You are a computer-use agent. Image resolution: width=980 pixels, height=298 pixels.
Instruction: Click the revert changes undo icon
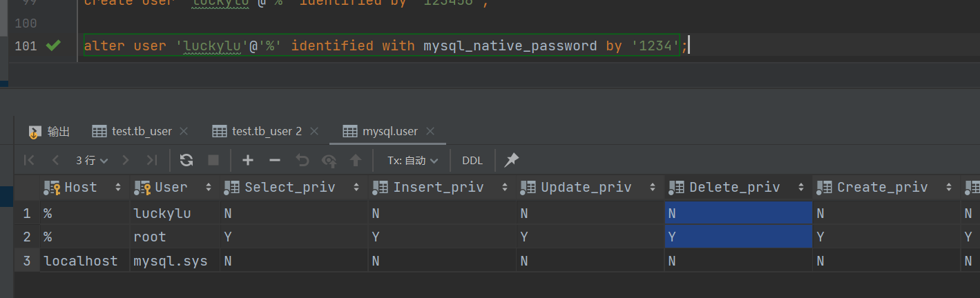[302, 160]
